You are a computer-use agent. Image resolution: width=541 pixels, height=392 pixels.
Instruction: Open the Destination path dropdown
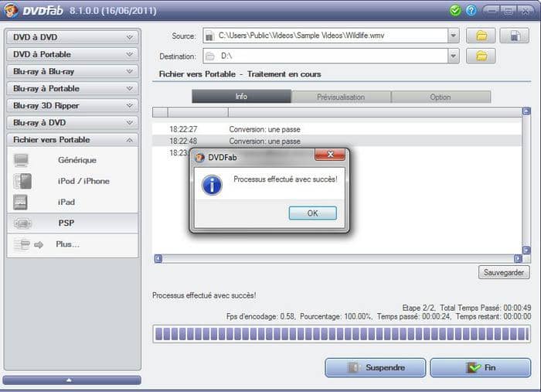click(454, 56)
